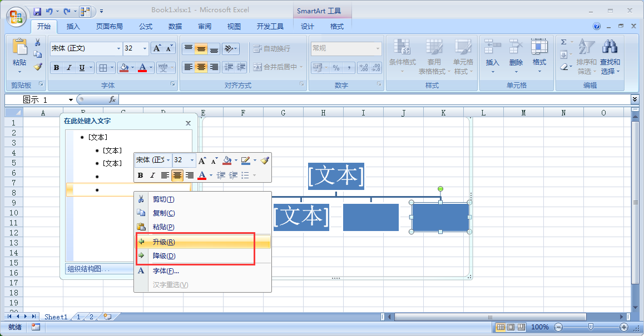This screenshot has width=644, height=336.
Task: Toggle center alignment in ribbon alignment group
Action: [x=201, y=67]
